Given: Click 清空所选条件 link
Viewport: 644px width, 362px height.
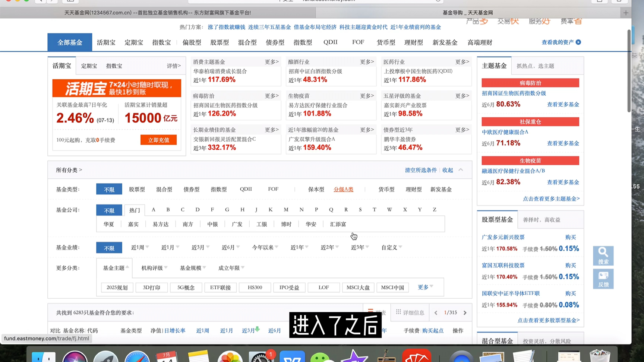Looking at the screenshot, I should click(x=421, y=170).
